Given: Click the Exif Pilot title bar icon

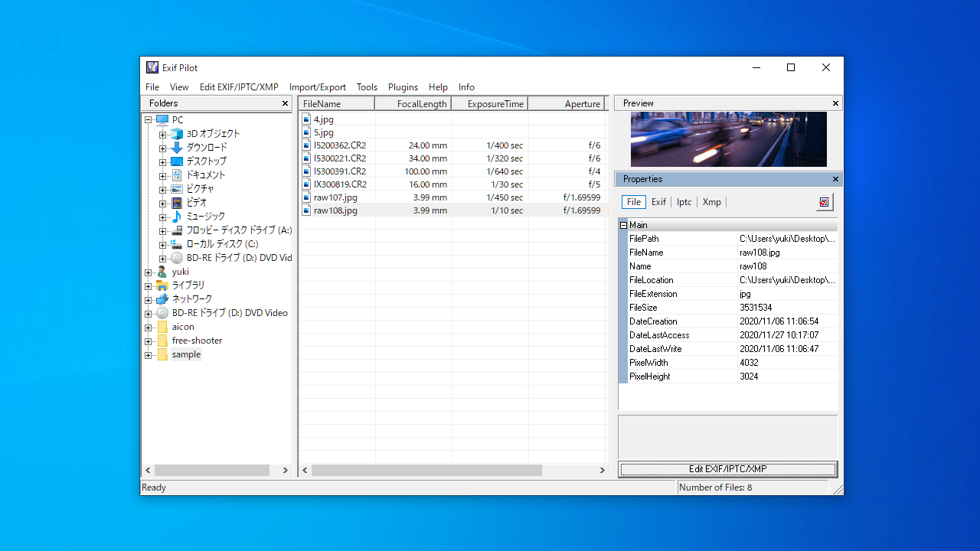Looking at the screenshot, I should [152, 67].
